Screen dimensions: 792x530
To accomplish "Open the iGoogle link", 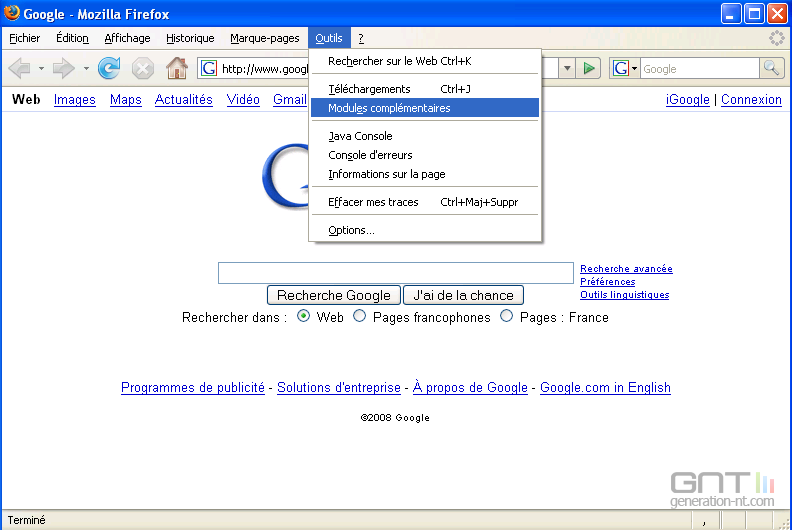I will coord(687,100).
